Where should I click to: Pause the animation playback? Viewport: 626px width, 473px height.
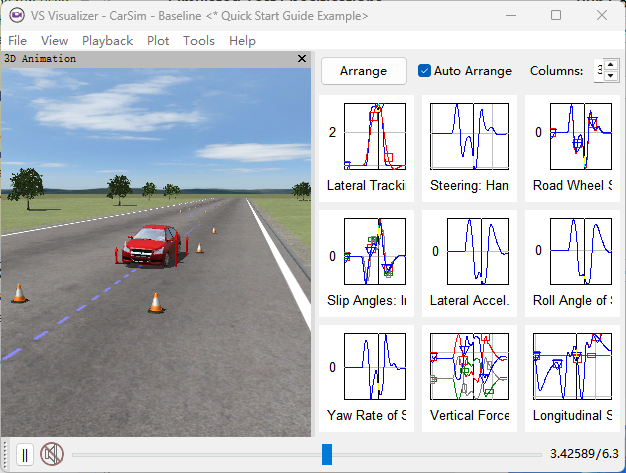pos(25,455)
